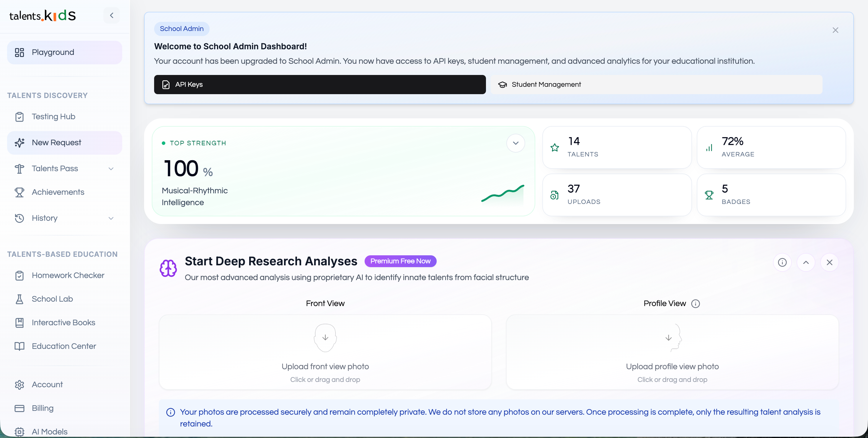Open Playground from the sidebar
Screen dimensions: 868x438
(64, 52)
